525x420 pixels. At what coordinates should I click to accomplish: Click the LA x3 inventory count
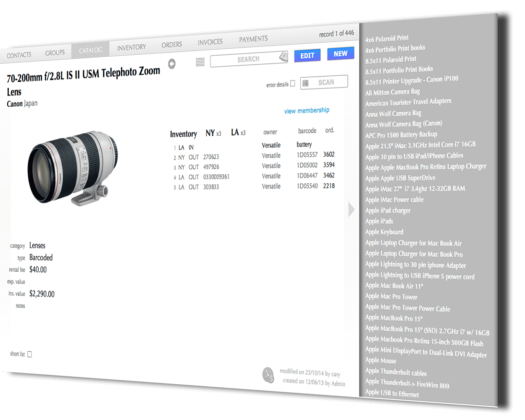238,132
